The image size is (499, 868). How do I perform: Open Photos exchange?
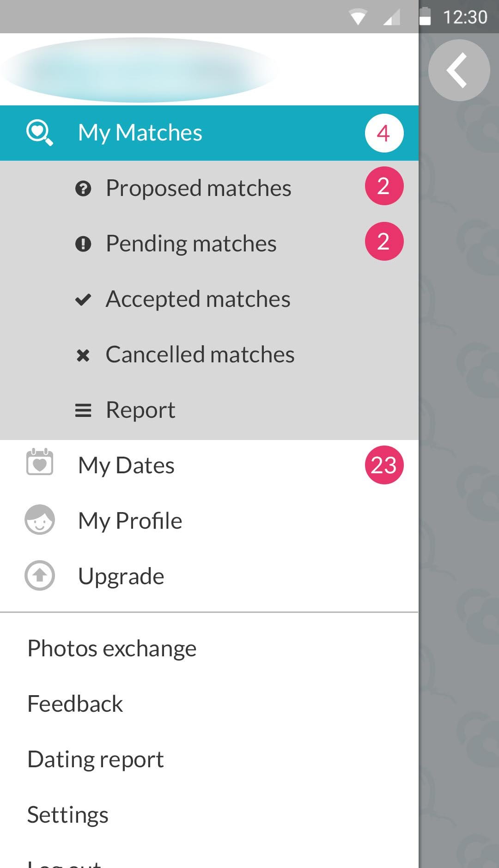(112, 648)
